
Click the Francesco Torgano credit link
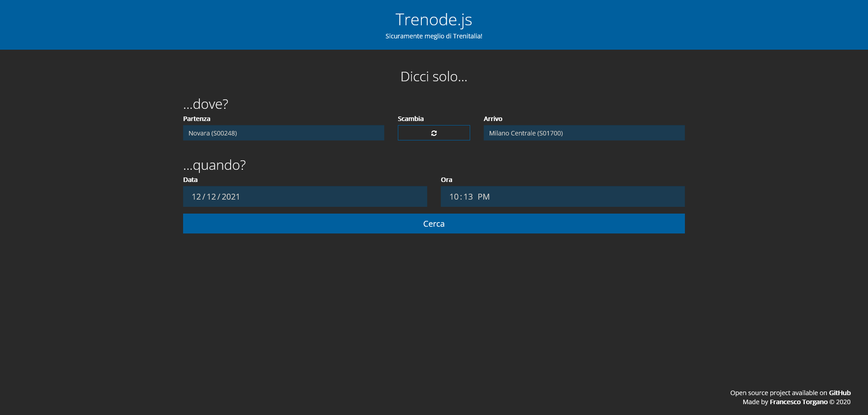click(x=799, y=401)
